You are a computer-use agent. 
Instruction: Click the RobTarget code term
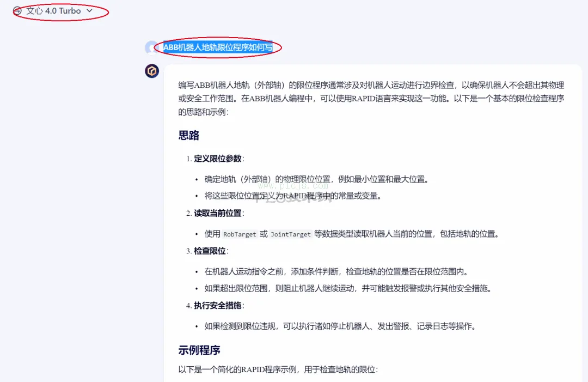pos(240,234)
